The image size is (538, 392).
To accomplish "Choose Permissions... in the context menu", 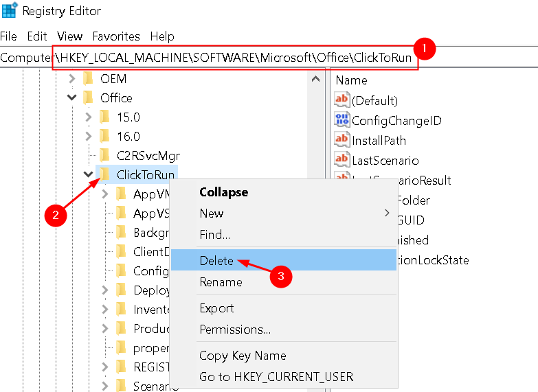I will 283,330.
